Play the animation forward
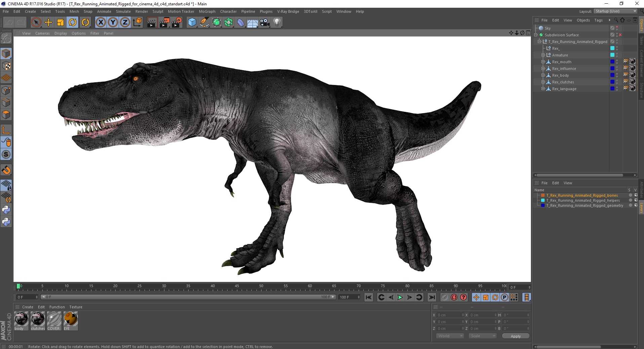Screen dimensions: 644x349 pos(400,297)
